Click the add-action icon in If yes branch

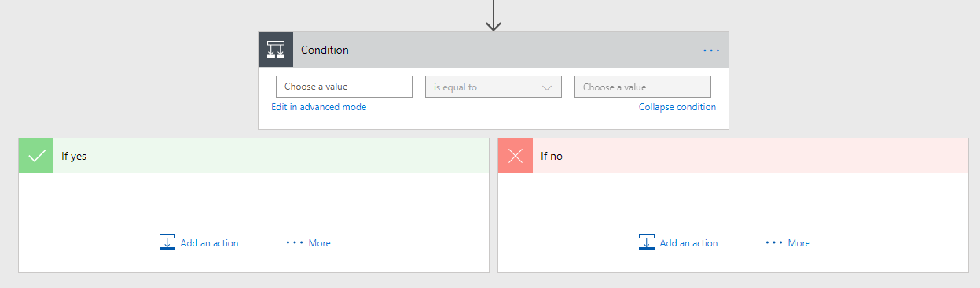[167, 242]
